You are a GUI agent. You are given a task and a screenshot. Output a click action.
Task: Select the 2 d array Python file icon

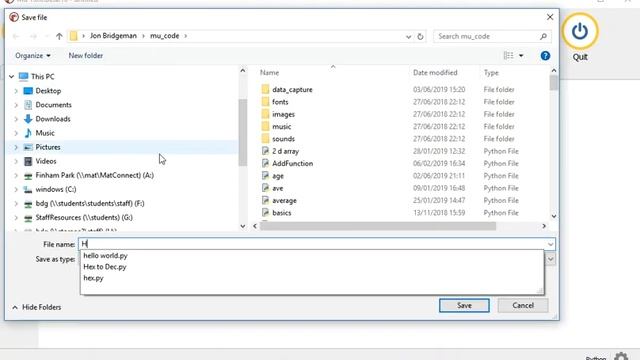[x=265, y=151]
